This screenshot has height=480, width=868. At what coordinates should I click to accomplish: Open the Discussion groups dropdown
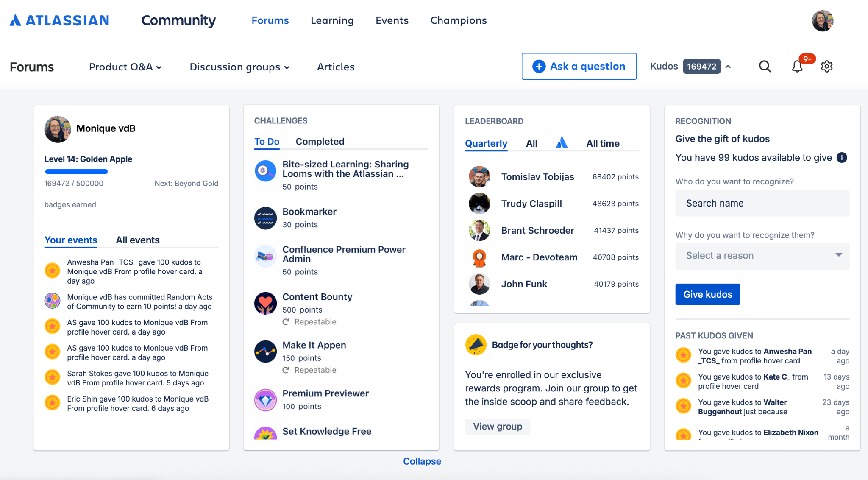(x=239, y=67)
